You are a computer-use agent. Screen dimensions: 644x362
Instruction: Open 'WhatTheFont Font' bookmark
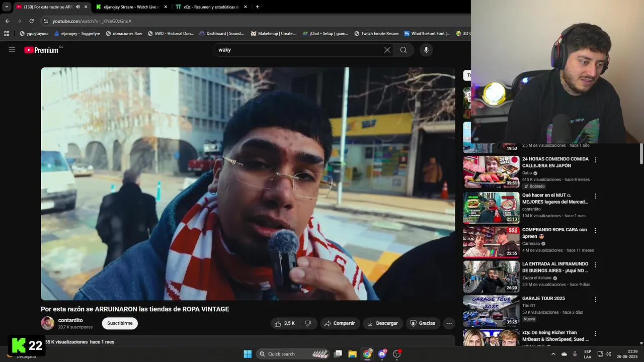click(x=427, y=34)
